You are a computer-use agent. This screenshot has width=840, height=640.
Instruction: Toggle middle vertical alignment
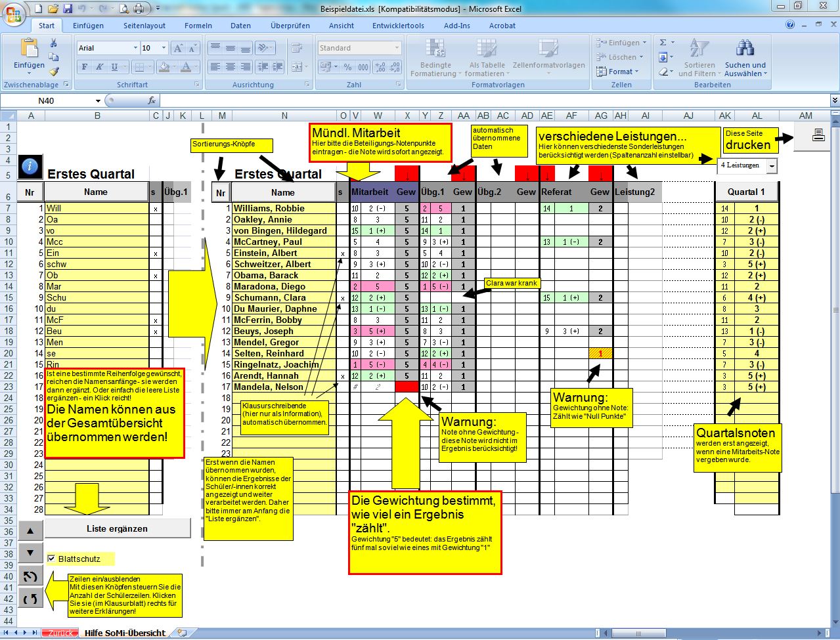pyautogui.click(x=230, y=48)
